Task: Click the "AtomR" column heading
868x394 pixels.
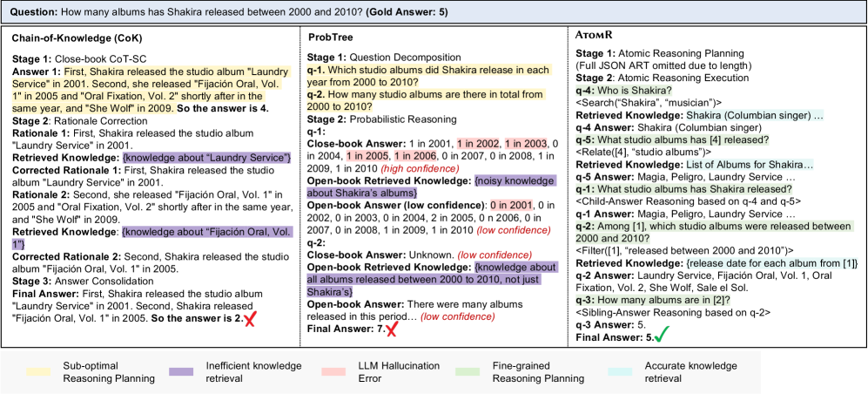Action: point(592,35)
